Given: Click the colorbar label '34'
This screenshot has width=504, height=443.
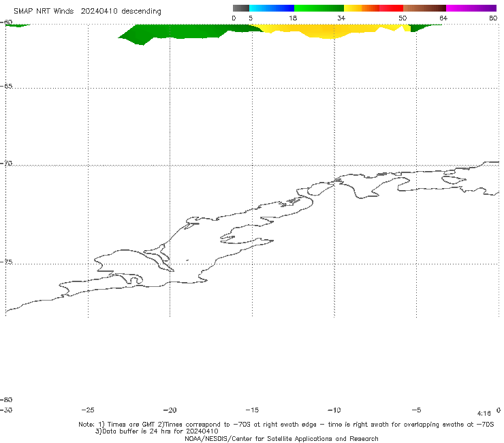Looking at the screenshot, I should [341, 18].
